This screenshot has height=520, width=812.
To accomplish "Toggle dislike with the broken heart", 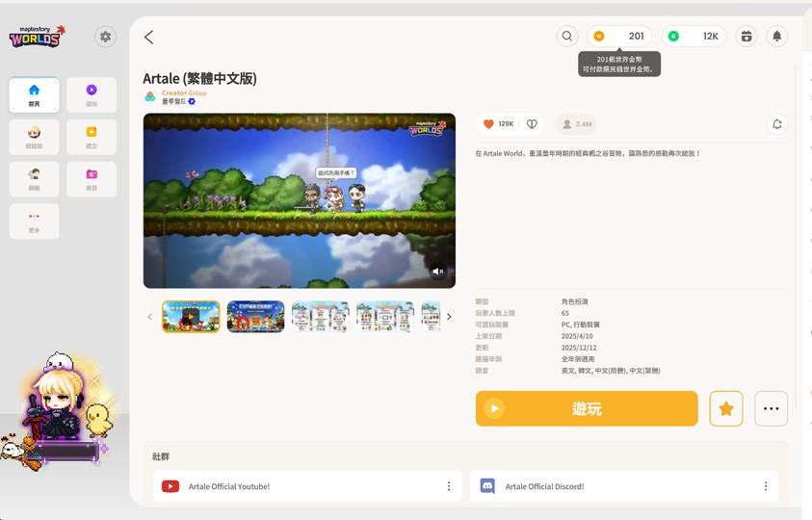I will (x=532, y=124).
